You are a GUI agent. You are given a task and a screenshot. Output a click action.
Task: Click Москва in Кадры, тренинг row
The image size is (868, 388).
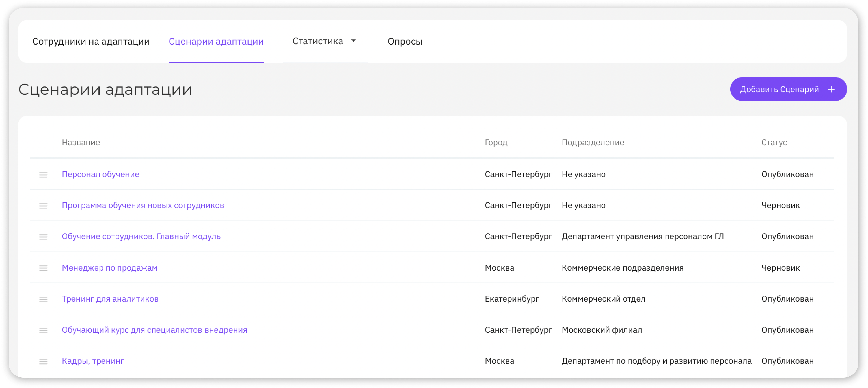click(499, 361)
